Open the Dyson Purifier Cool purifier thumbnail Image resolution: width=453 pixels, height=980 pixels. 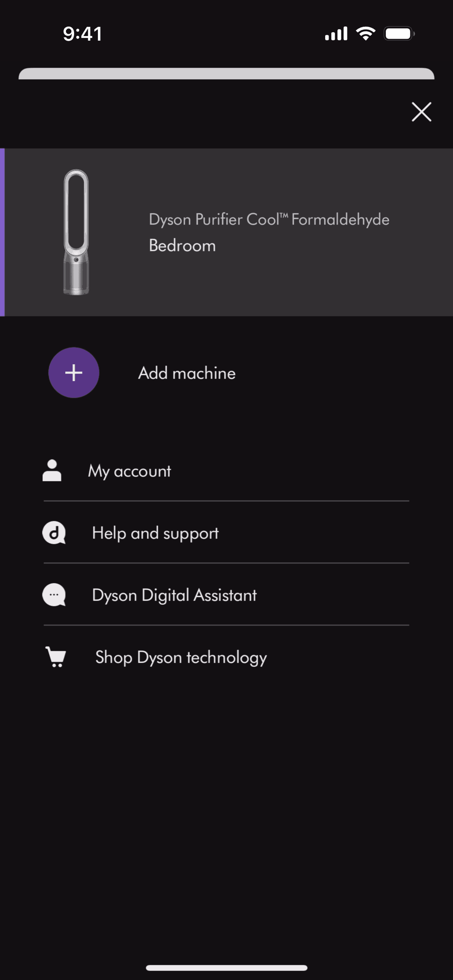coord(76,232)
